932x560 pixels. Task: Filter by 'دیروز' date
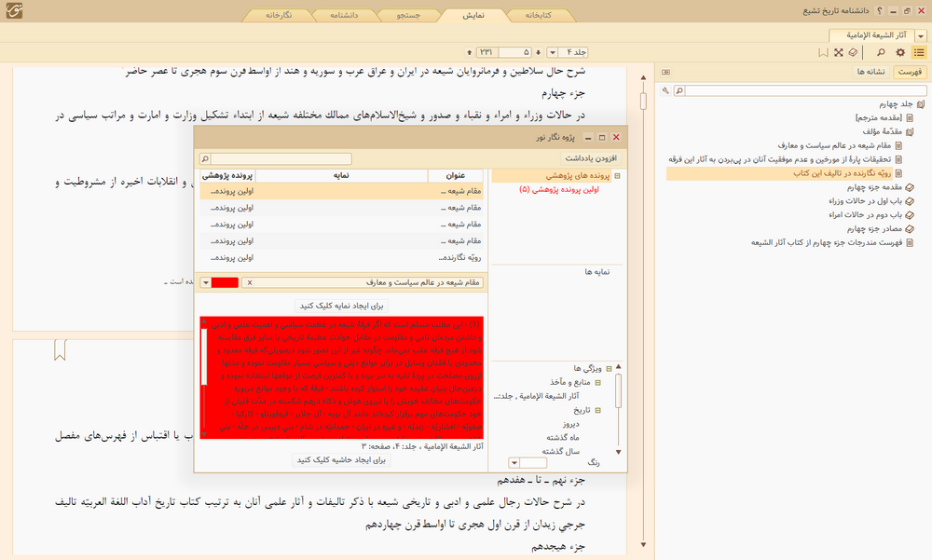click(x=570, y=424)
